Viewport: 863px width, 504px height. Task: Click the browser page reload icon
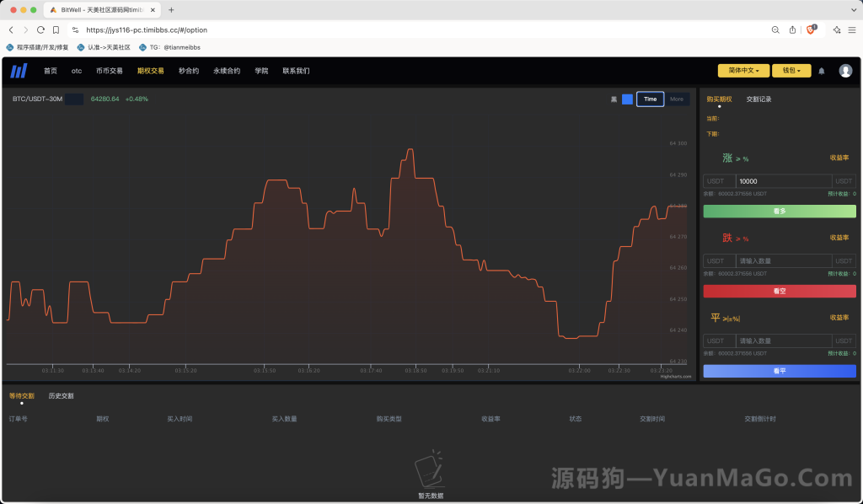pos(40,28)
